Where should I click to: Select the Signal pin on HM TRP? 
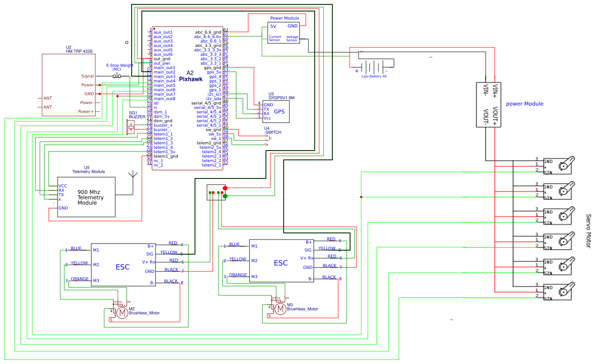87,76
